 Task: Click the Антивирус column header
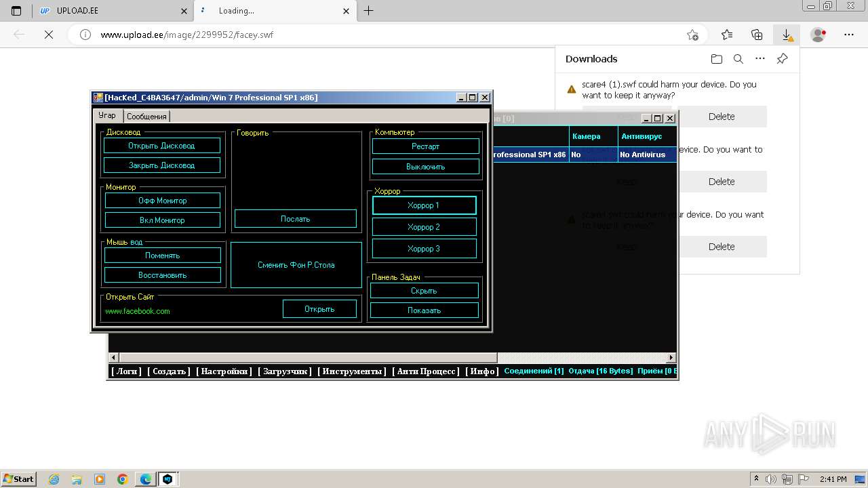[x=648, y=136]
